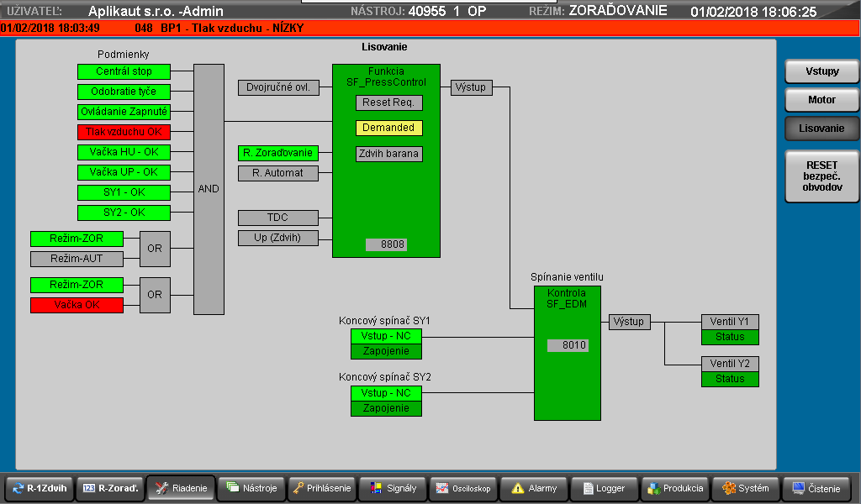
Task: Click the R. Zoraďovanie input box
Action: (x=277, y=153)
